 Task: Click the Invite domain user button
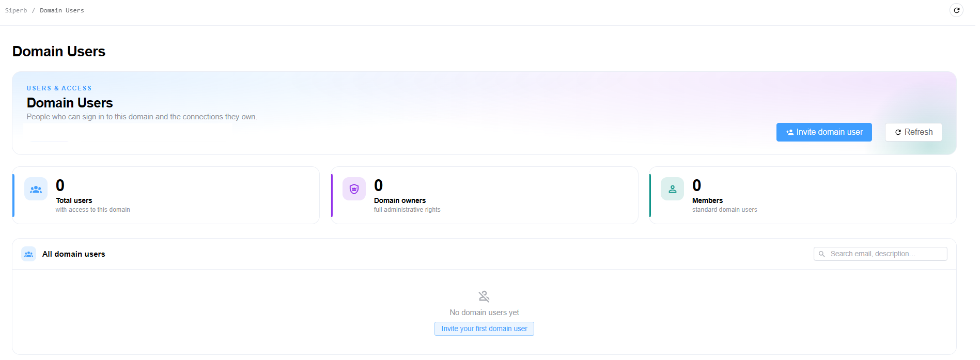click(824, 132)
